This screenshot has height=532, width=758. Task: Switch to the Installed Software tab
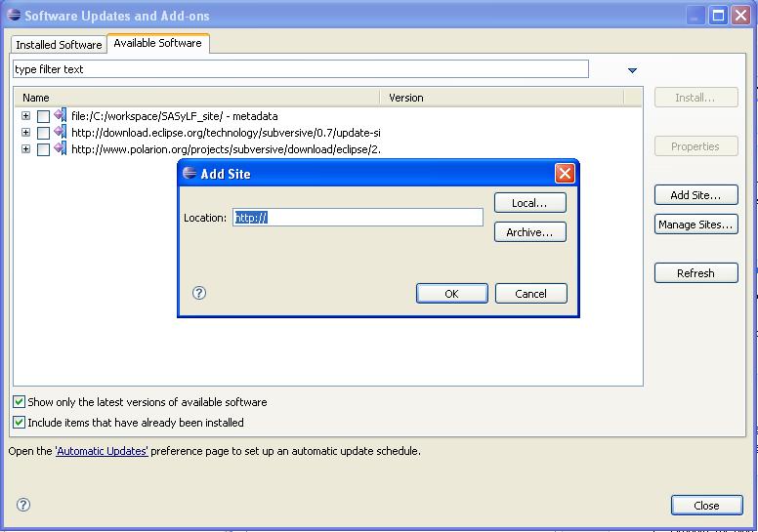tap(59, 45)
